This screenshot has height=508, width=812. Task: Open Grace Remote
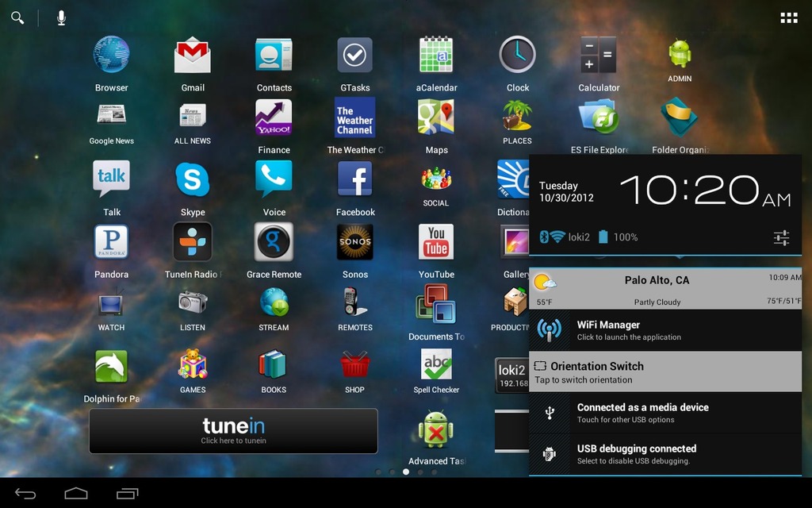274,241
